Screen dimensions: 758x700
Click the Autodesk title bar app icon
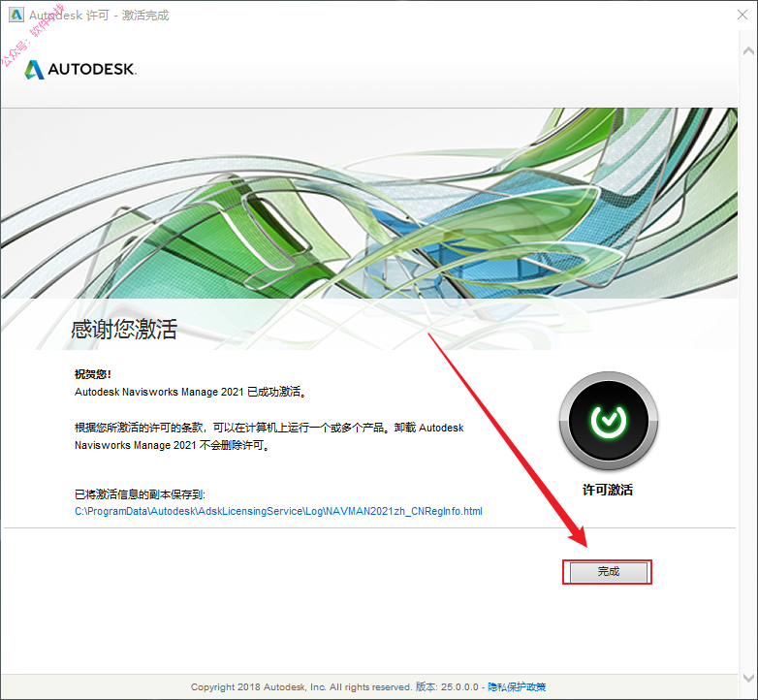click(x=16, y=15)
